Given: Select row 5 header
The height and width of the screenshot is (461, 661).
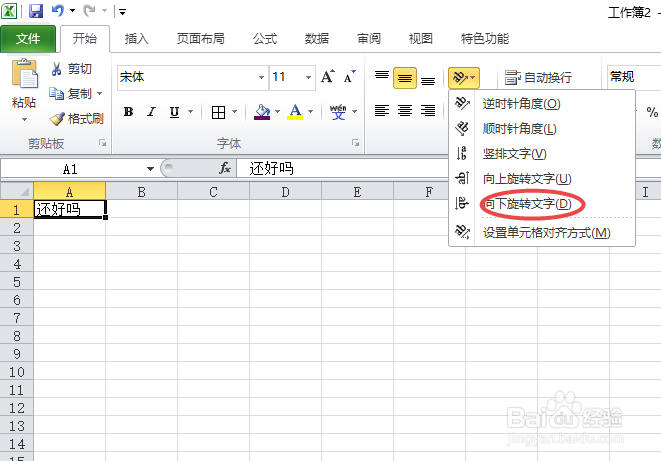Looking at the screenshot, I should 17,281.
